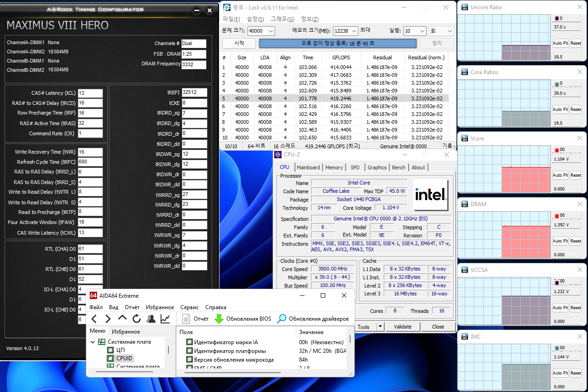Open the 설정 menu in LinX
This screenshot has width=588, height=392.
point(255,19)
